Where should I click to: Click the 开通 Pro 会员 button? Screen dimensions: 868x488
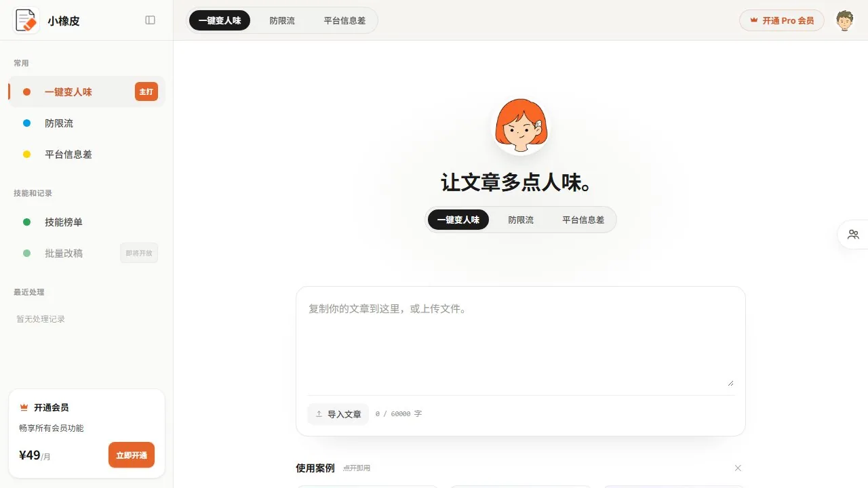(782, 20)
